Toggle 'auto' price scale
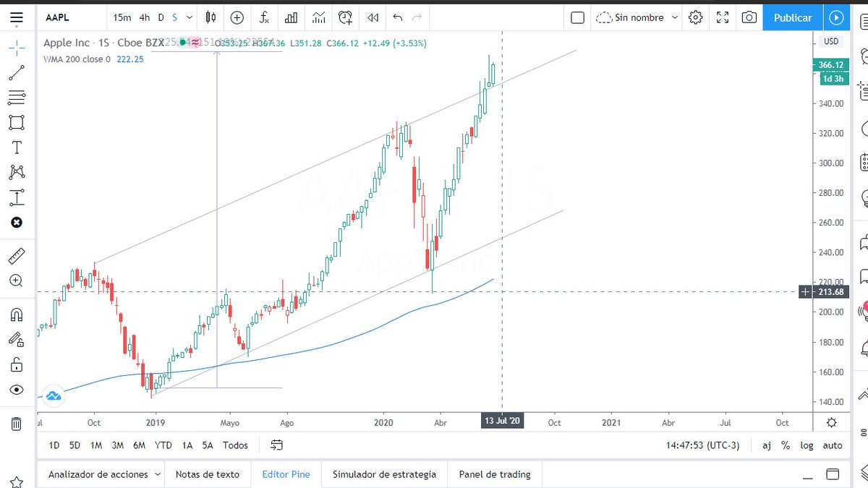 coord(833,445)
